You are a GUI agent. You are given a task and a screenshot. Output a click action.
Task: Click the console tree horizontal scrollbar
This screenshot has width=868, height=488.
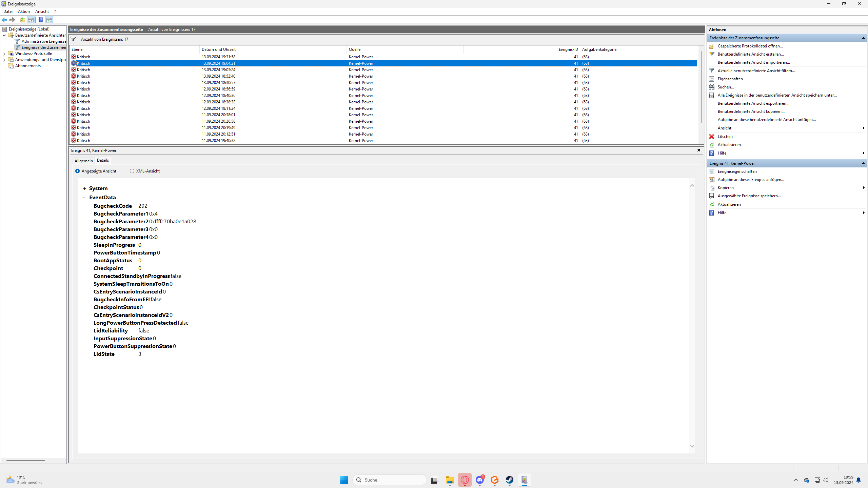pos(26,461)
